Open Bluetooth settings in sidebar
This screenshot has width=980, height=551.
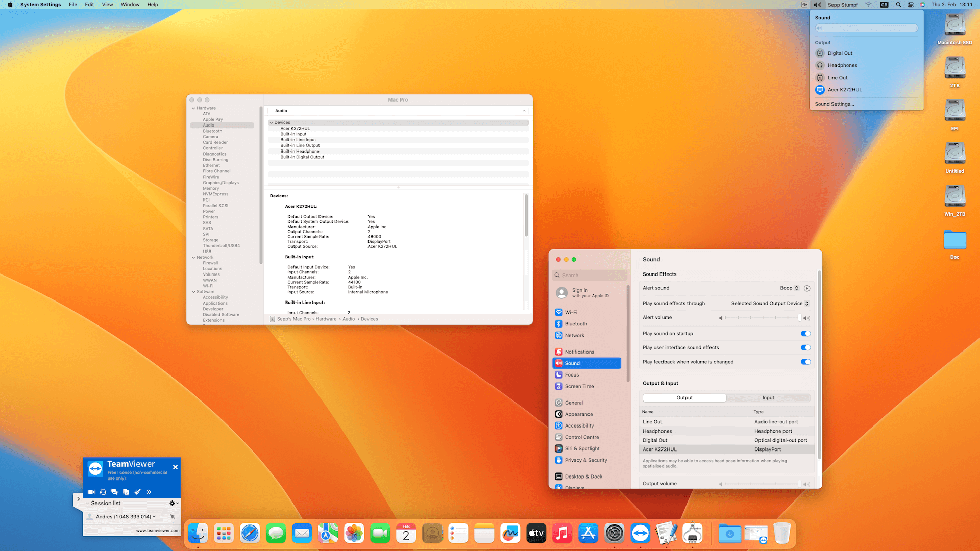576,324
